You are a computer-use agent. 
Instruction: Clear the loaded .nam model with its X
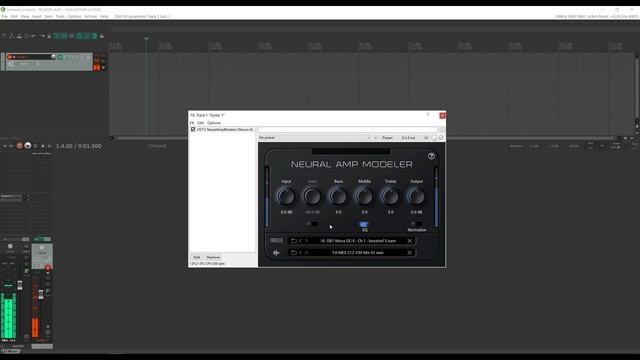coord(409,241)
